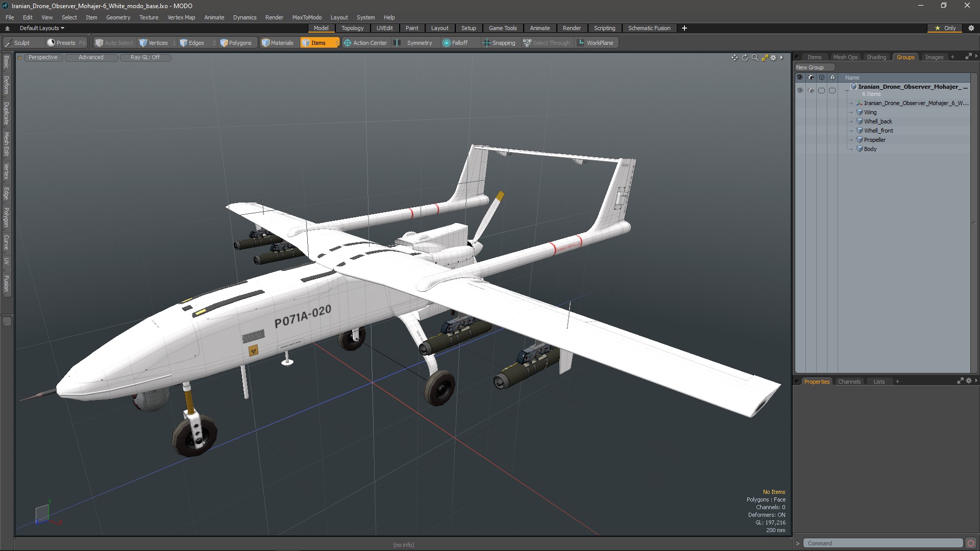
Task: Toggle visibility eye of the Iranian_Drone group
Action: click(800, 90)
